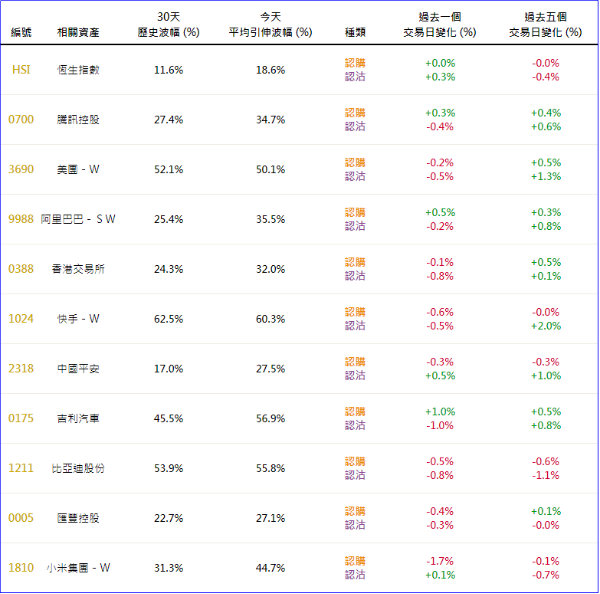Viewport: 600px width, 594px height.
Task: Open stock code 3690 link
Action: [x=21, y=169]
